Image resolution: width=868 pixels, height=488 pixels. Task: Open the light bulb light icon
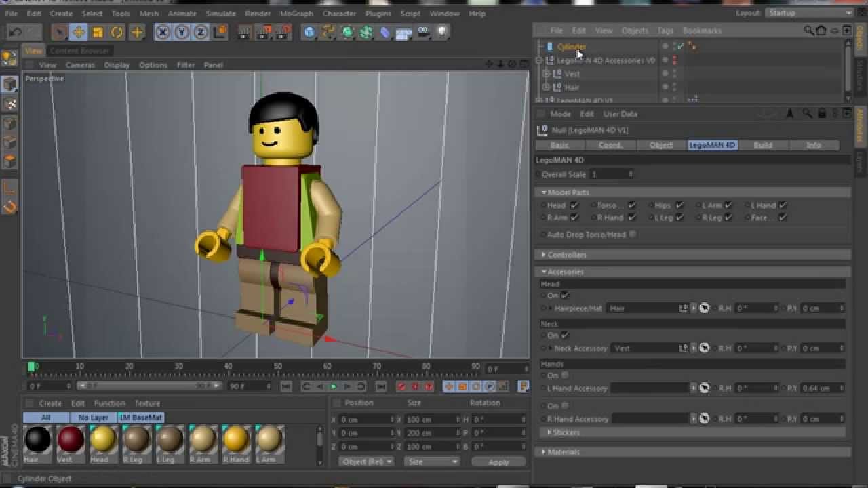point(442,32)
